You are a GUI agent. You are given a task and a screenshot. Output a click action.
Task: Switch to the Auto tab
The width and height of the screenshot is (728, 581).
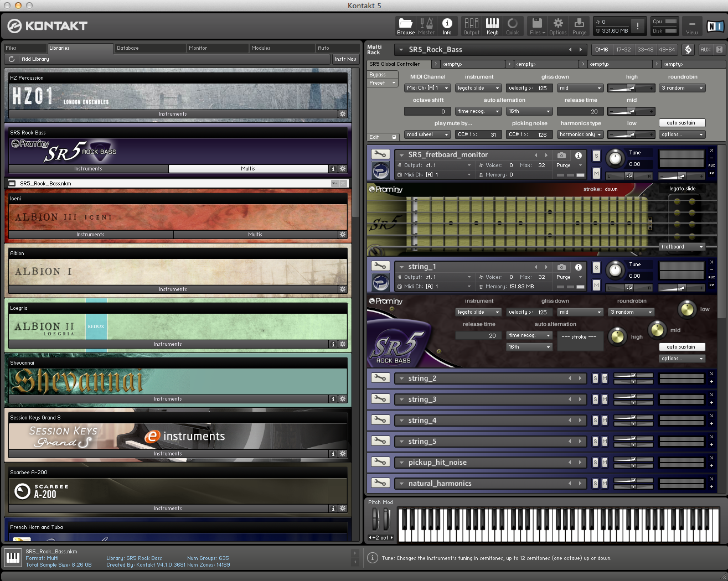click(337, 48)
